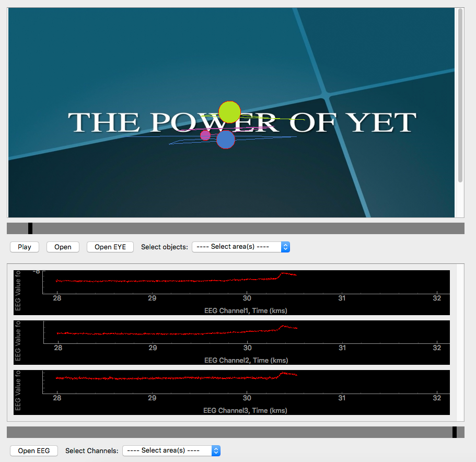Click the 'Select objects:' label

[165, 247]
